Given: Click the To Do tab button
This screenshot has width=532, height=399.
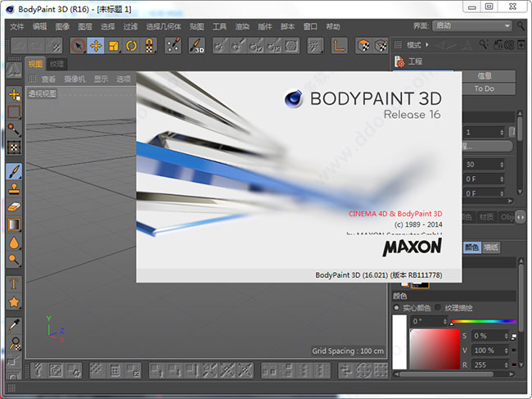Looking at the screenshot, I should 485,88.
